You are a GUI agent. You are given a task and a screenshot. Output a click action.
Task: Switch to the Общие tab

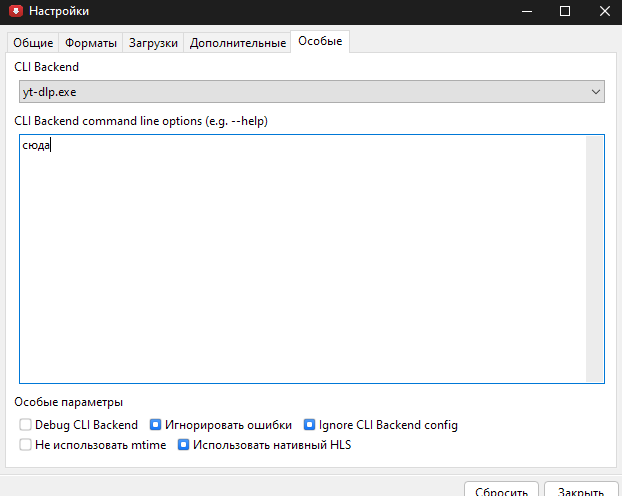point(33,43)
